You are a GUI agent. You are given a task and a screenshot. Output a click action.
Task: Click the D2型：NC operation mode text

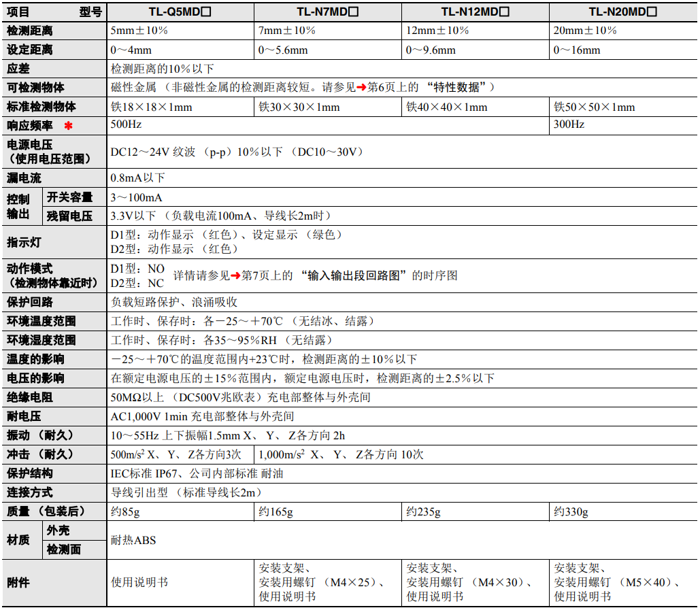point(137,283)
